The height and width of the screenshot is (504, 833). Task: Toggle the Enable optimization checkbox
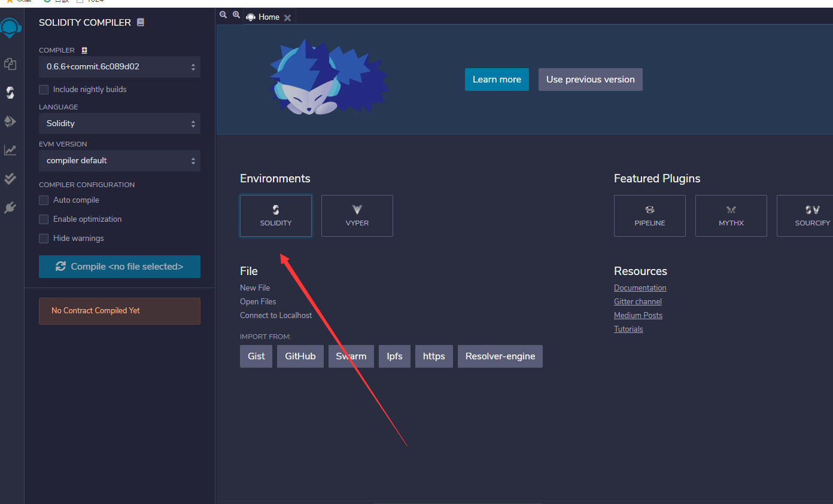tap(44, 219)
